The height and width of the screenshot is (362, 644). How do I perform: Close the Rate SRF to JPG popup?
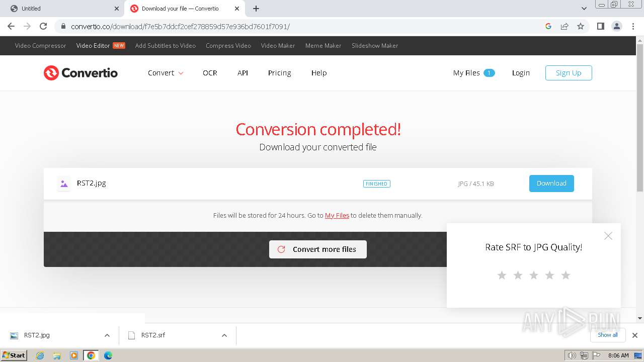[608, 236]
